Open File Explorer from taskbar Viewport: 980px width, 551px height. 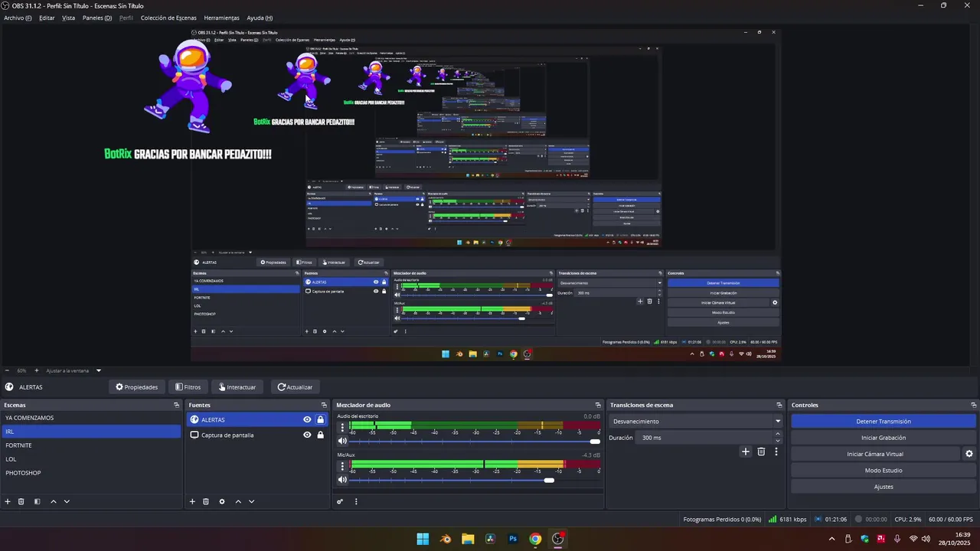pyautogui.click(x=468, y=539)
